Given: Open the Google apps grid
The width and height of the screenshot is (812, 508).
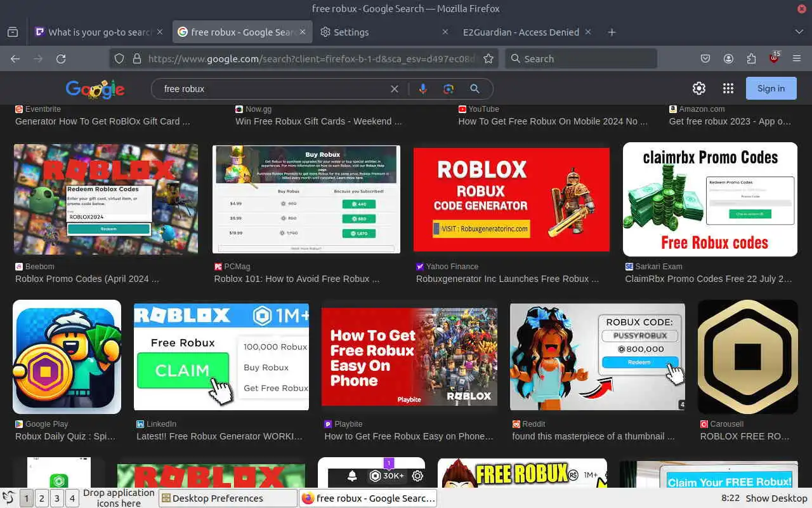Looking at the screenshot, I should pyautogui.click(x=728, y=88).
